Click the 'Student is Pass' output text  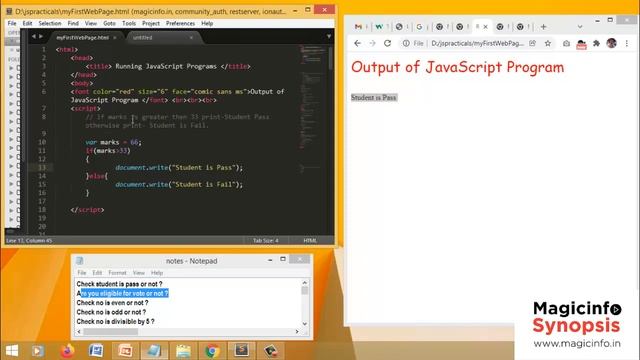coord(373,98)
